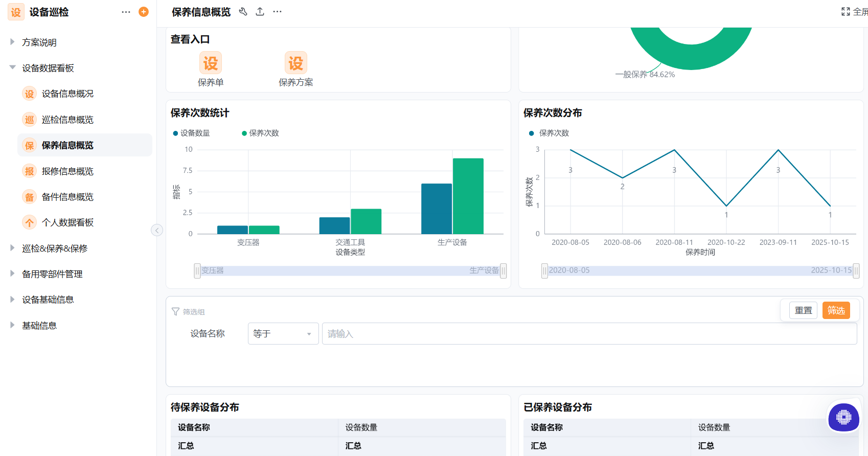Screen dimensions: 868x456
Task: Open the 等于 condition dropdown
Action: coord(283,334)
